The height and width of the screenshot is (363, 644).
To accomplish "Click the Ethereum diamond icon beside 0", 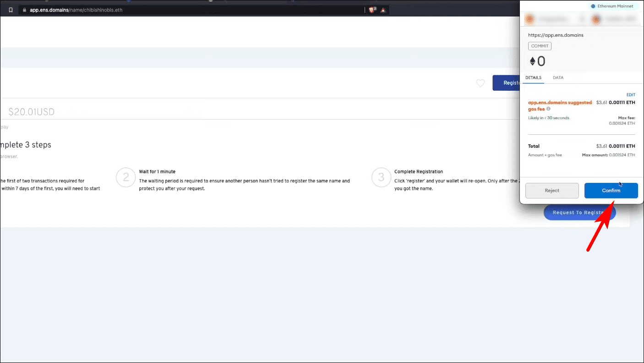I will [533, 61].
